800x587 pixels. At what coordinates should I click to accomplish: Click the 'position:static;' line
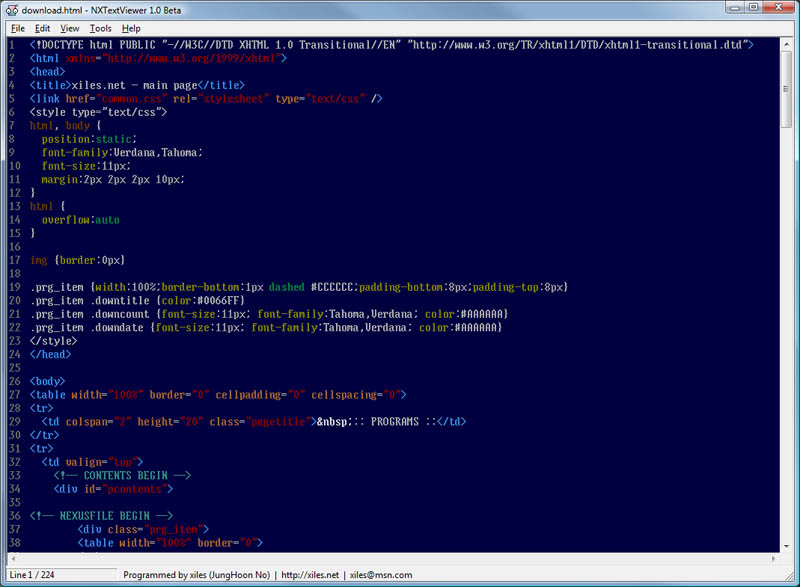pyautogui.click(x=89, y=139)
